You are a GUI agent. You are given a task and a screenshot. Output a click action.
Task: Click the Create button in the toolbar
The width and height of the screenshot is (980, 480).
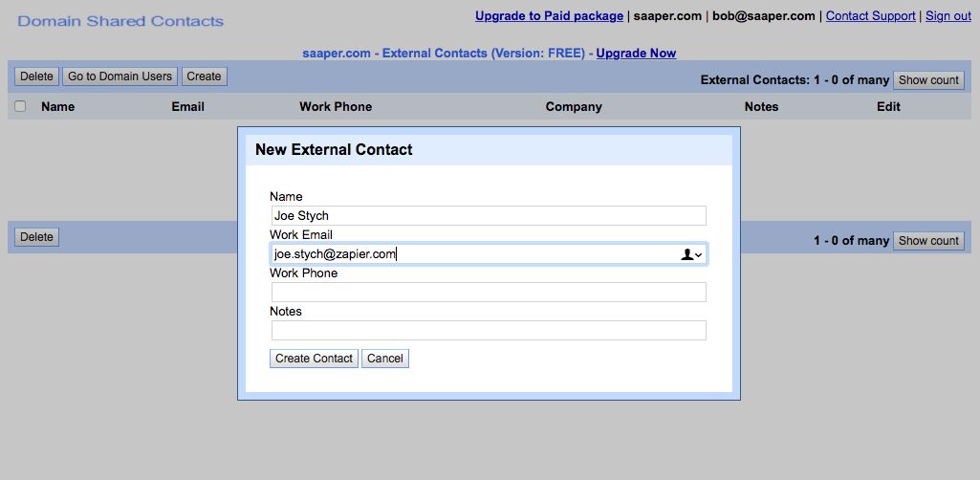pyautogui.click(x=204, y=76)
